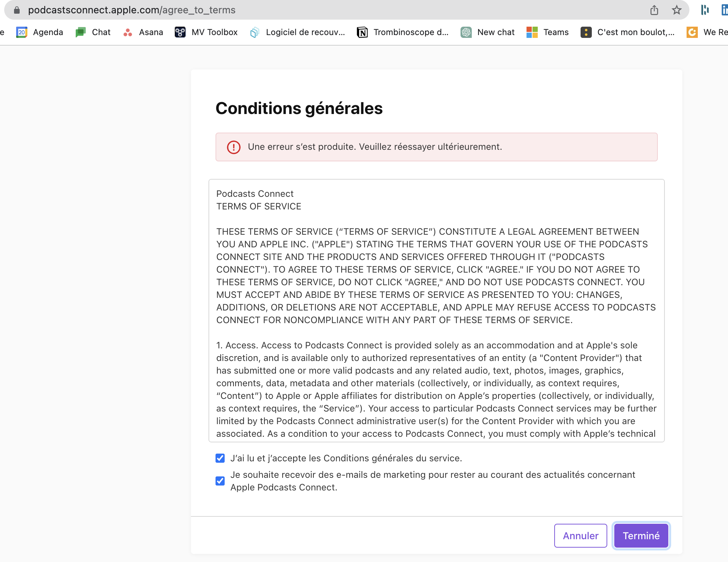Uncheck the marketing e-mails checkbox
728x562 pixels.
220,481
